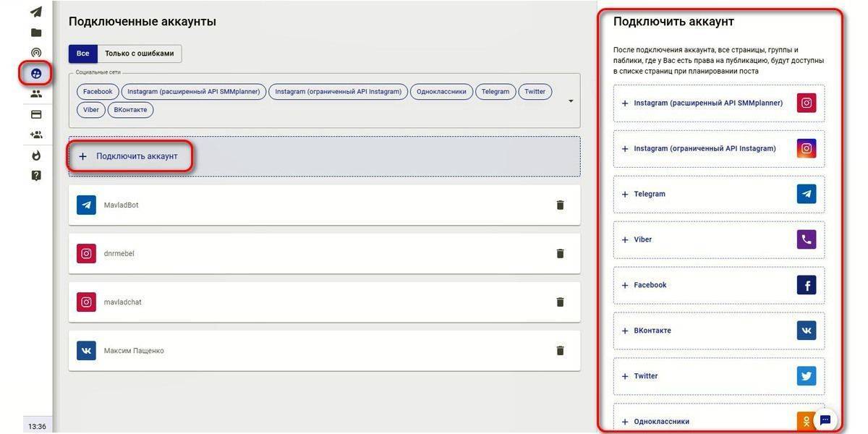Expand Twitter connect option in right panel
The height and width of the screenshot is (434, 868).
coord(718,376)
